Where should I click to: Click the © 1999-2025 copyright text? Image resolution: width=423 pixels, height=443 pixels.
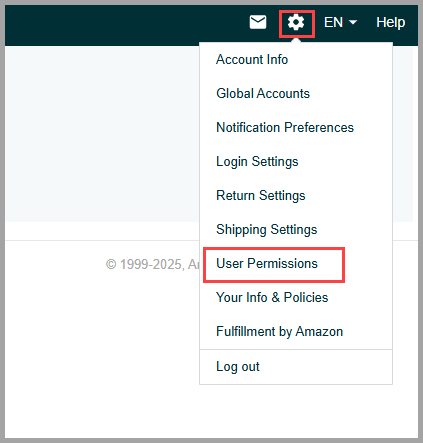point(152,265)
